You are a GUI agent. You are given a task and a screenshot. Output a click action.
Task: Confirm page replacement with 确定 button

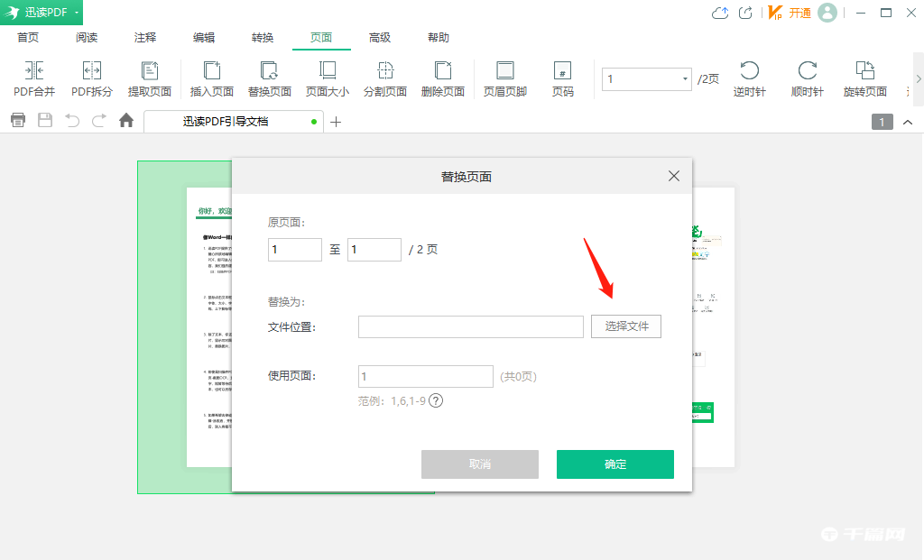(x=614, y=464)
